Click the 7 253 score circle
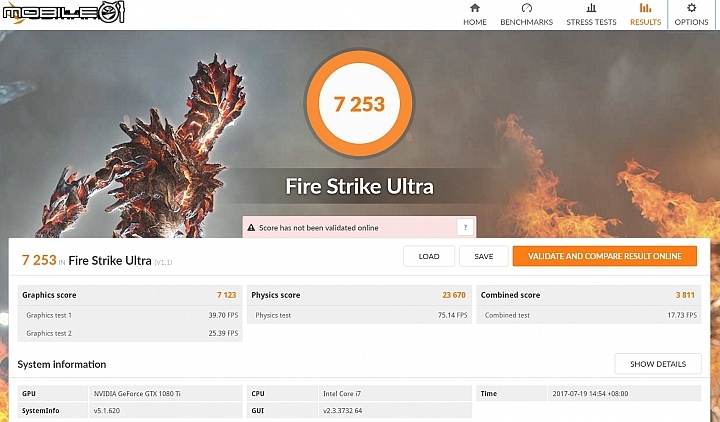 click(359, 104)
